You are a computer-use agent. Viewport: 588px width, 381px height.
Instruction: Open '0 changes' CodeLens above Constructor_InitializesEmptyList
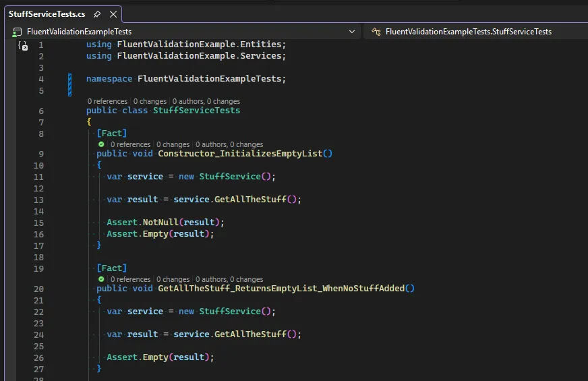click(x=173, y=144)
